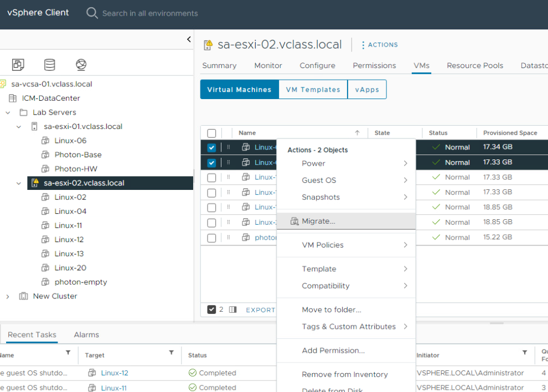Viewport: 548px width, 392px height.
Task: Open the Networking inventory icon
Action: pyautogui.click(x=81, y=65)
